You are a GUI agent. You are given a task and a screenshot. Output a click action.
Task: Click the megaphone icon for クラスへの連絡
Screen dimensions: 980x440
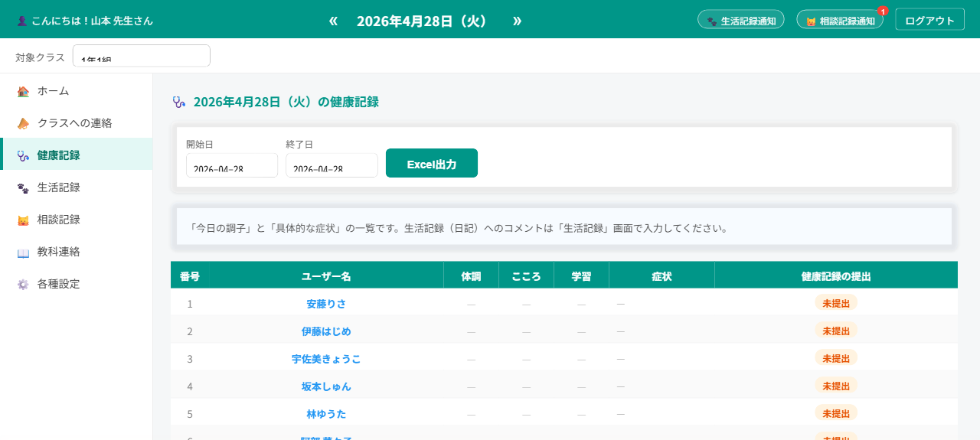click(23, 123)
